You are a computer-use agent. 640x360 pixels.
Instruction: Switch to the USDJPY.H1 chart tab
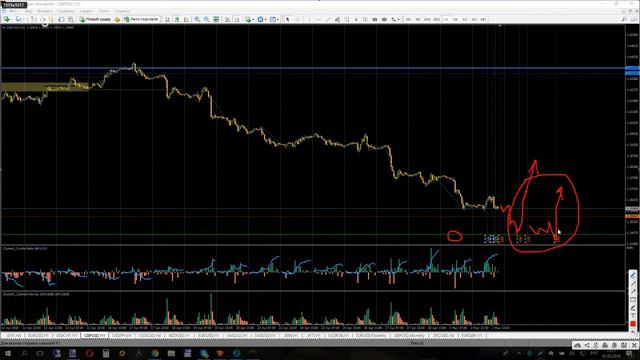[x=122, y=336]
